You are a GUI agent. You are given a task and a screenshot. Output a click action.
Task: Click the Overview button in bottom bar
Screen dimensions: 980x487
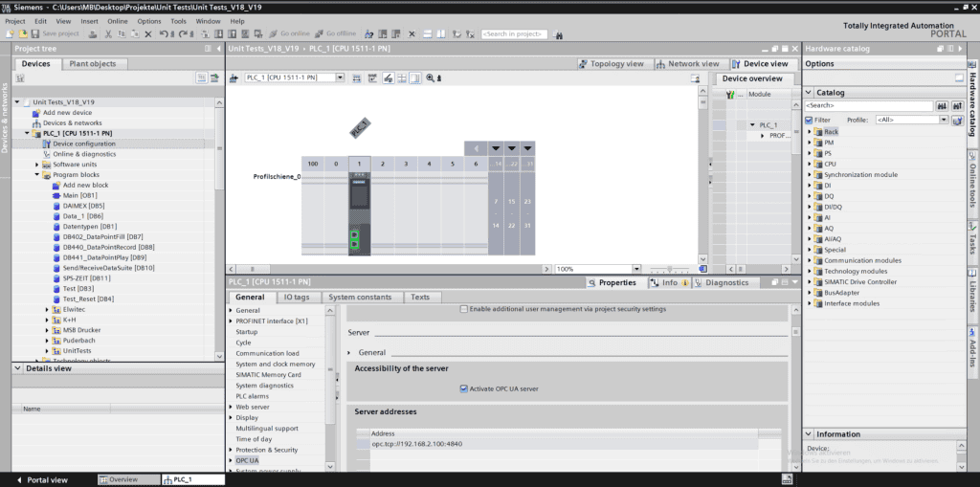[x=128, y=479]
